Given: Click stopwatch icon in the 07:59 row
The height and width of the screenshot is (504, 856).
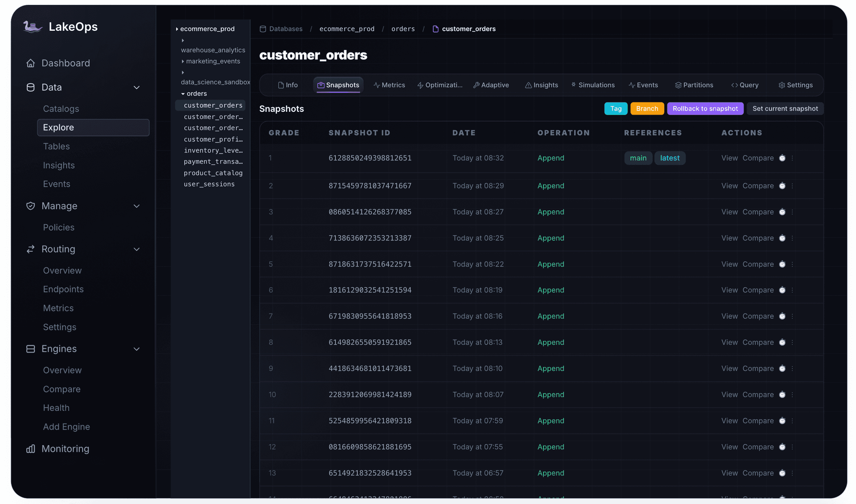Looking at the screenshot, I should click(x=782, y=421).
